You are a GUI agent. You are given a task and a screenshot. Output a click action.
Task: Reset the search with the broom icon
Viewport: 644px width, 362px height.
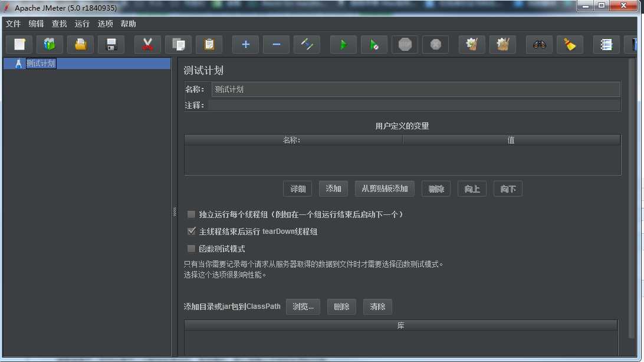[x=570, y=44]
